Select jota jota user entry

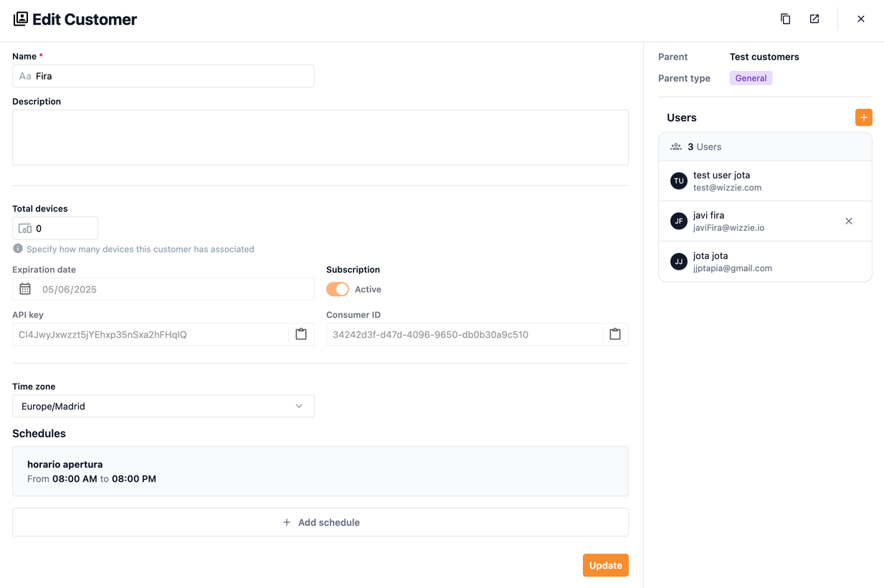coord(764,262)
